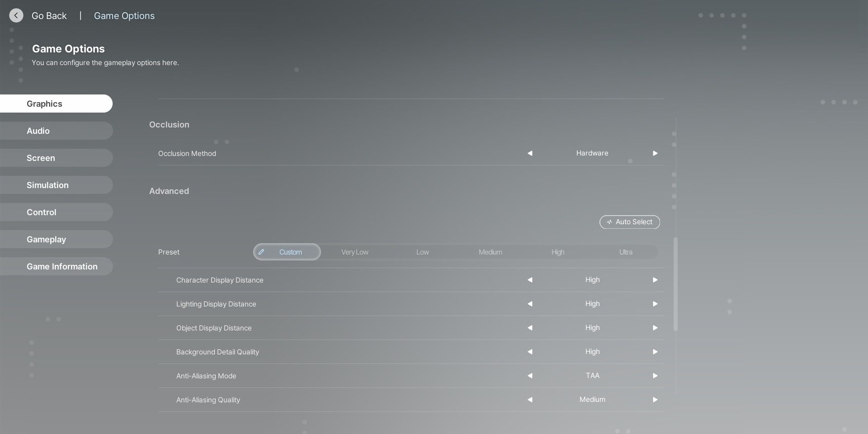Open the Graphics settings tab

(x=56, y=104)
